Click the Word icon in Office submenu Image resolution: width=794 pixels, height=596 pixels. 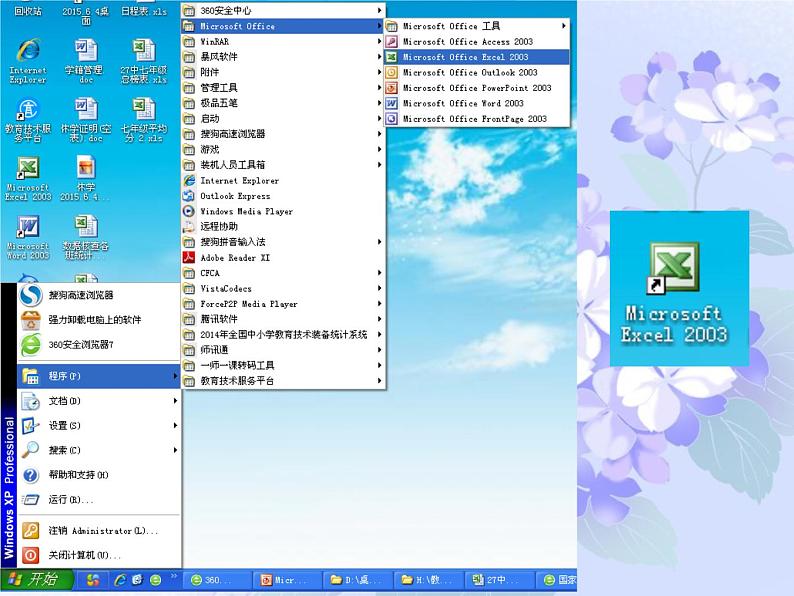coord(391,103)
